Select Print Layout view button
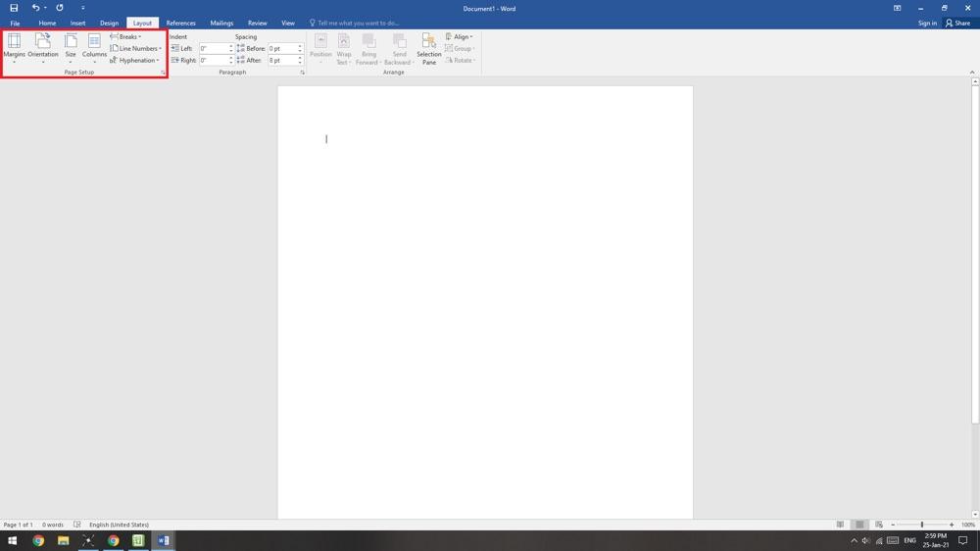The image size is (980, 551). (859, 525)
